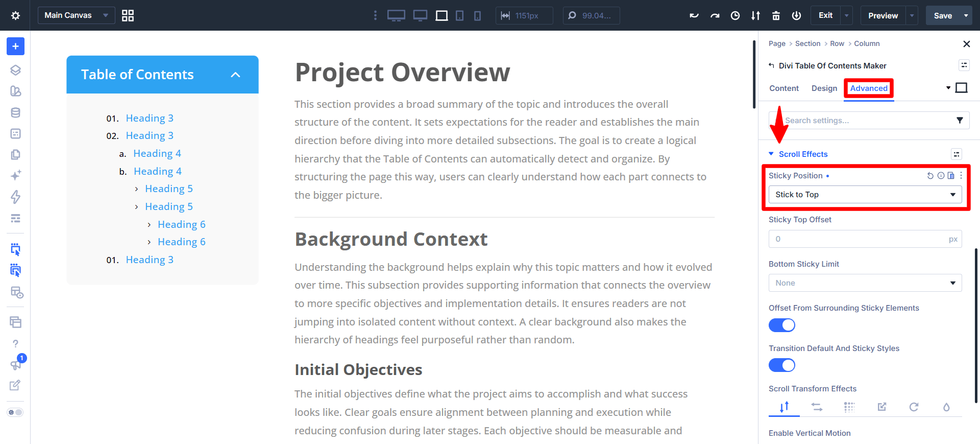Screen dimensions: 980x444
Task: Click the power icon in top bar
Action: tap(796, 15)
